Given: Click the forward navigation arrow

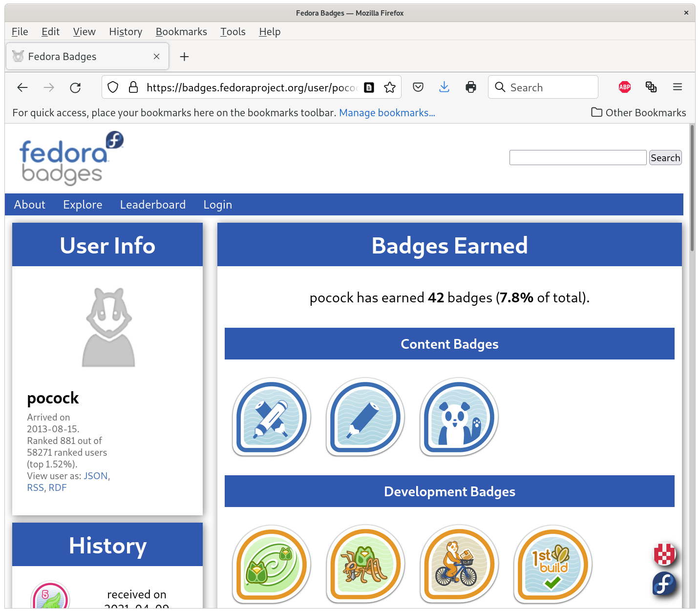Looking at the screenshot, I should [49, 87].
